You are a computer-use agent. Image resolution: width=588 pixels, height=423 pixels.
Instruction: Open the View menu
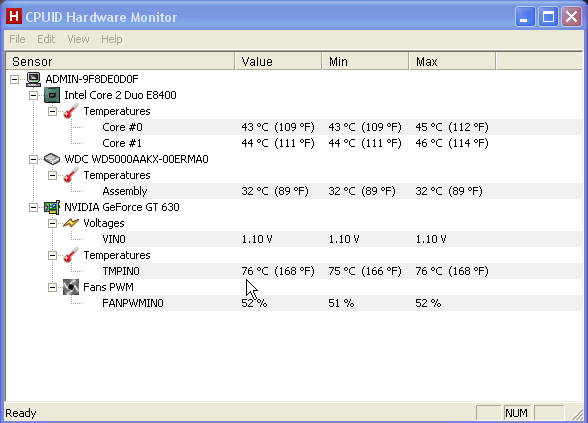78,39
